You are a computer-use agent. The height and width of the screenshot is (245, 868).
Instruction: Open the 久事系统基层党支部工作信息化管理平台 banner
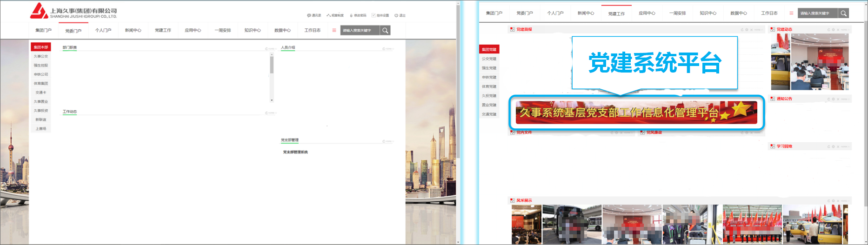[x=636, y=113]
